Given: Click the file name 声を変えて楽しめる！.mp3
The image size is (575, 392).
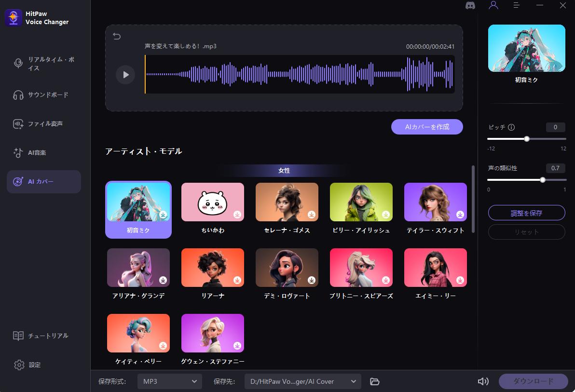Looking at the screenshot, I should 180,46.
